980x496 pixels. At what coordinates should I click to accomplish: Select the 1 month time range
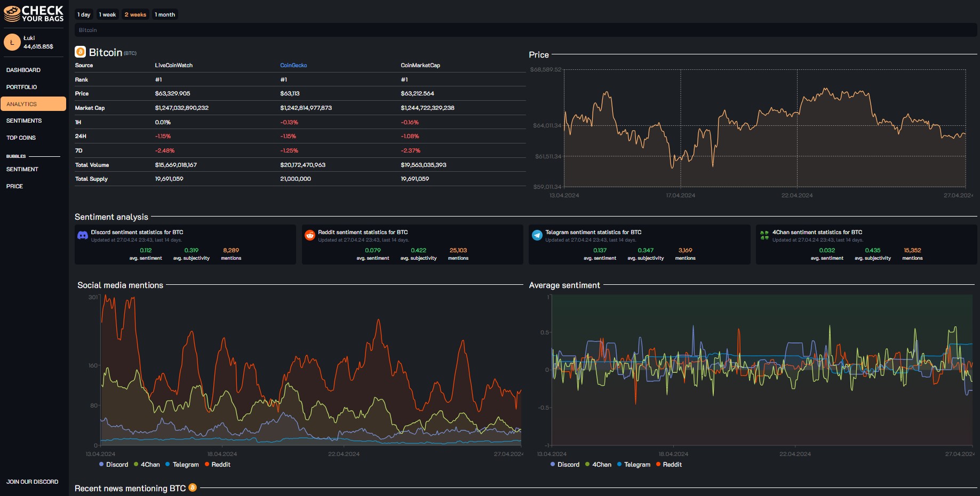click(x=165, y=14)
